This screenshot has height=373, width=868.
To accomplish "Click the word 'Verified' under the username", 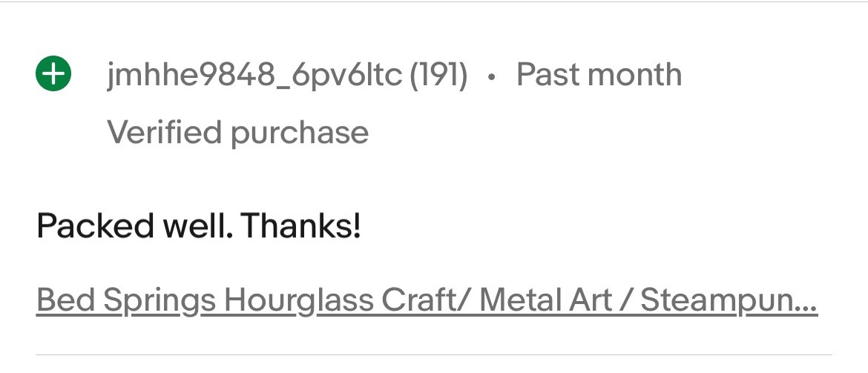I will 165,133.
